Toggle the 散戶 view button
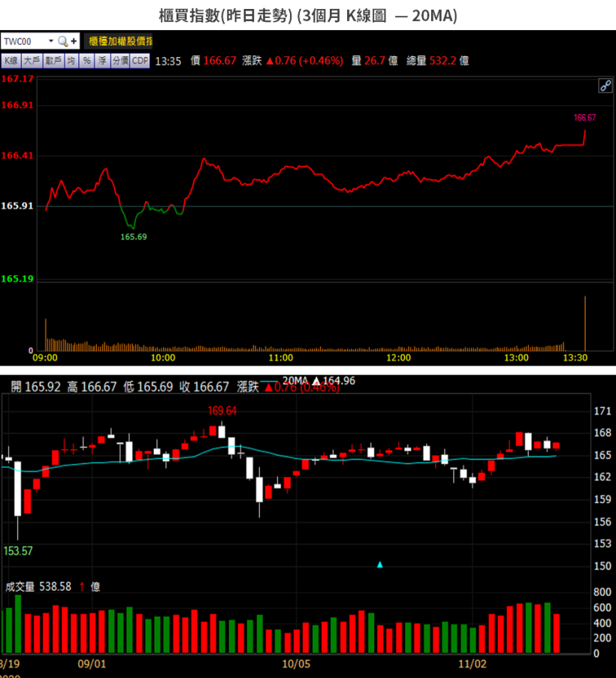The height and width of the screenshot is (678, 616). coord(53,61)
